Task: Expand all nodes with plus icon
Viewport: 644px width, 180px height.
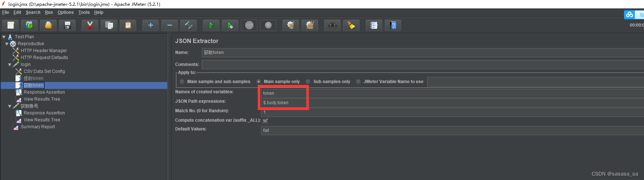Action: (151, 25)
